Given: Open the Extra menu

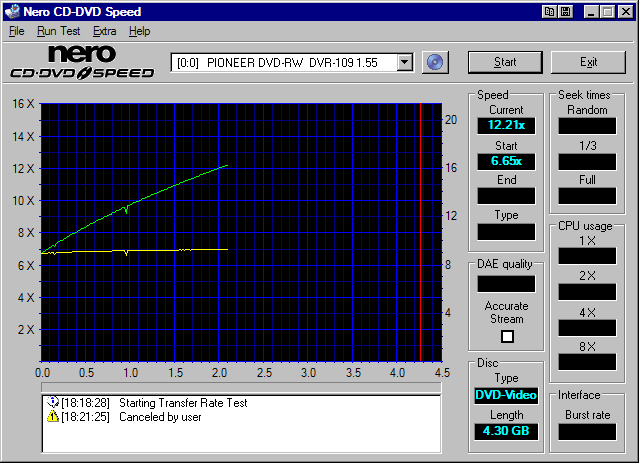Looking at the screenshot, I should pos(104,31).
